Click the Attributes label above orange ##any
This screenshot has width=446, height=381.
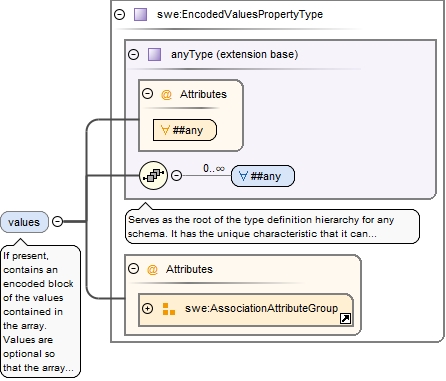click(203, 94)
